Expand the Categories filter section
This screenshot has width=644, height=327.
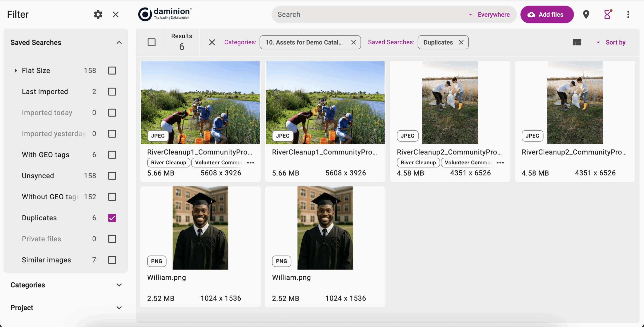tap(119, 285)
